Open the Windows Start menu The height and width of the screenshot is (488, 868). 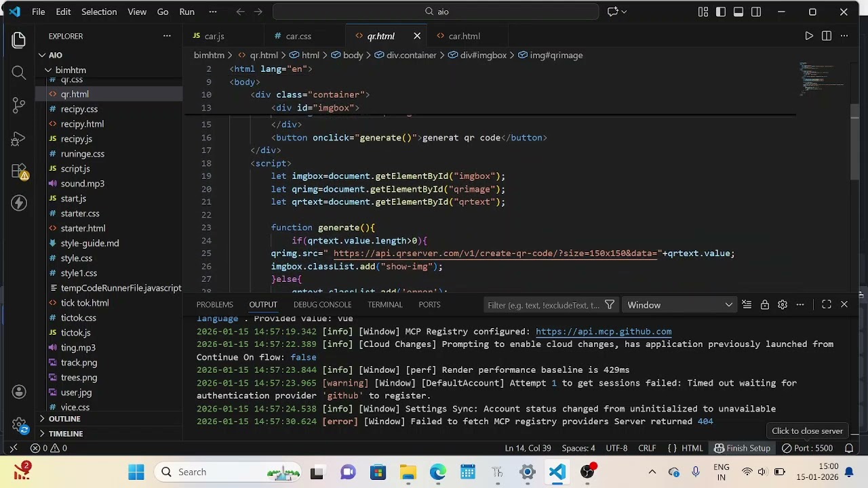click(x=136, y=472)
